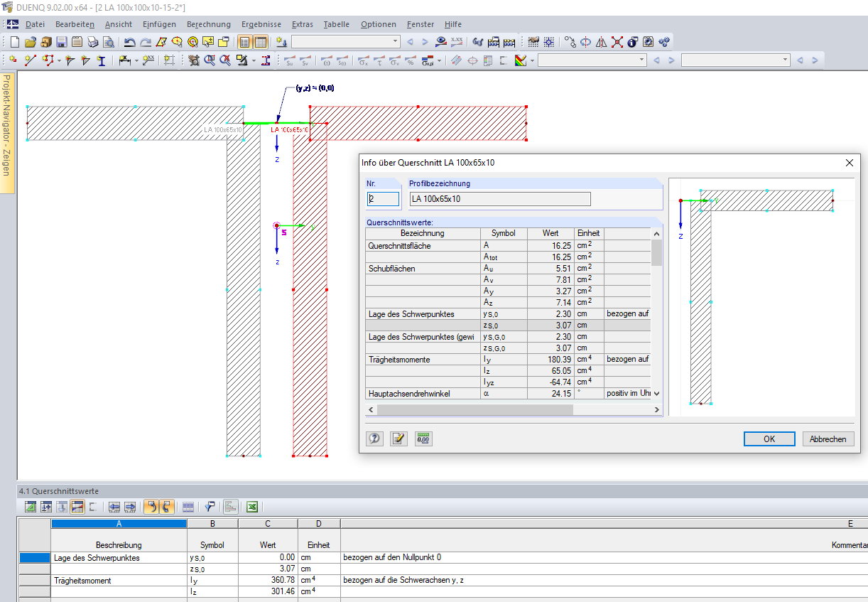Click the decimal places 0.00 icon in dialog
Viewport: 868px width, 602px height.
[423, 439]
